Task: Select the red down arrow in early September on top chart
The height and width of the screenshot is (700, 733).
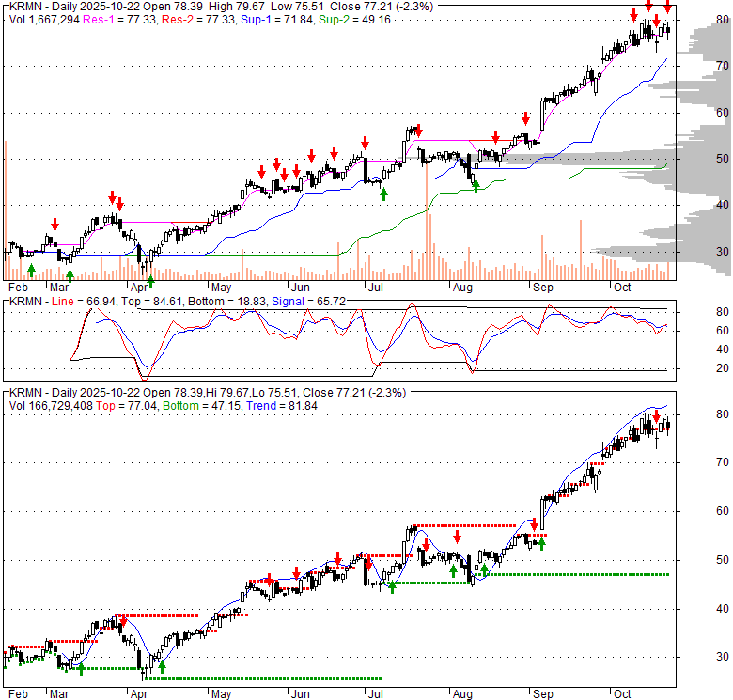Action: click(526, 118)
